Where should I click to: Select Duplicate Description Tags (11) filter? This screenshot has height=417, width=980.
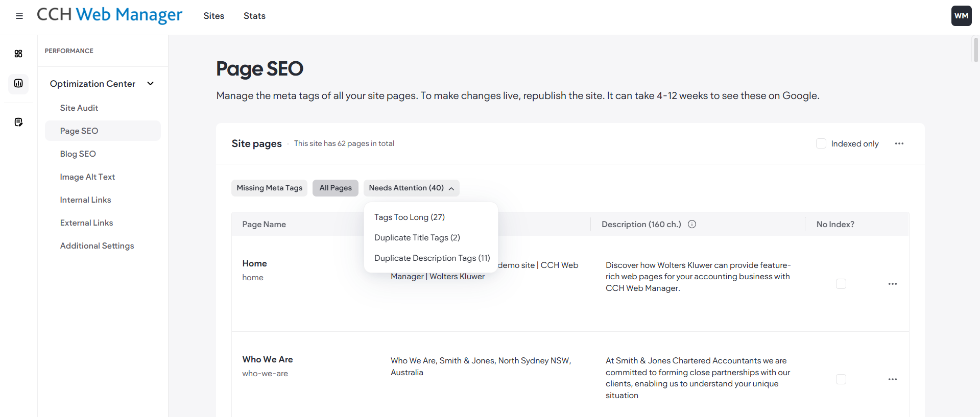point(432,258)
